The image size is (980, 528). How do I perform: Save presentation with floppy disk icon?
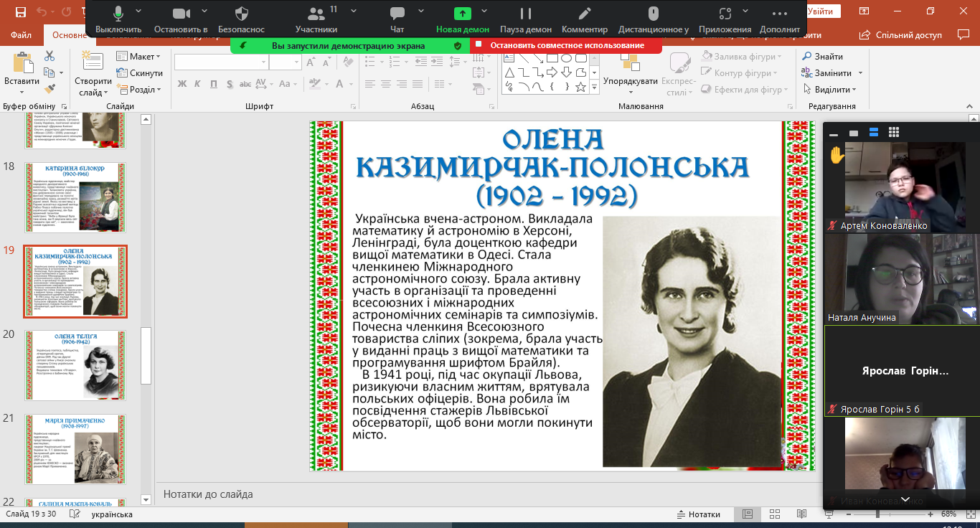pyautogui.click(x=20, y=12)
